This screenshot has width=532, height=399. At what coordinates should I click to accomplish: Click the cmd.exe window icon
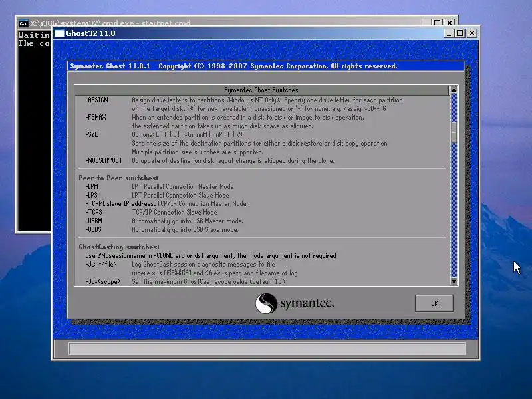[23, 23]
